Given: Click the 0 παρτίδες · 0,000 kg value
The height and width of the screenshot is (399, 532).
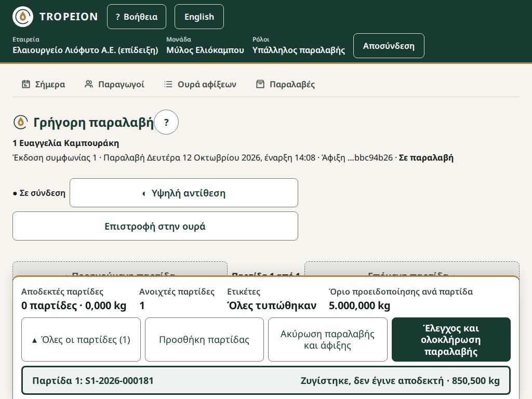Looking at the screenshot, I should (x=74, y=305).
